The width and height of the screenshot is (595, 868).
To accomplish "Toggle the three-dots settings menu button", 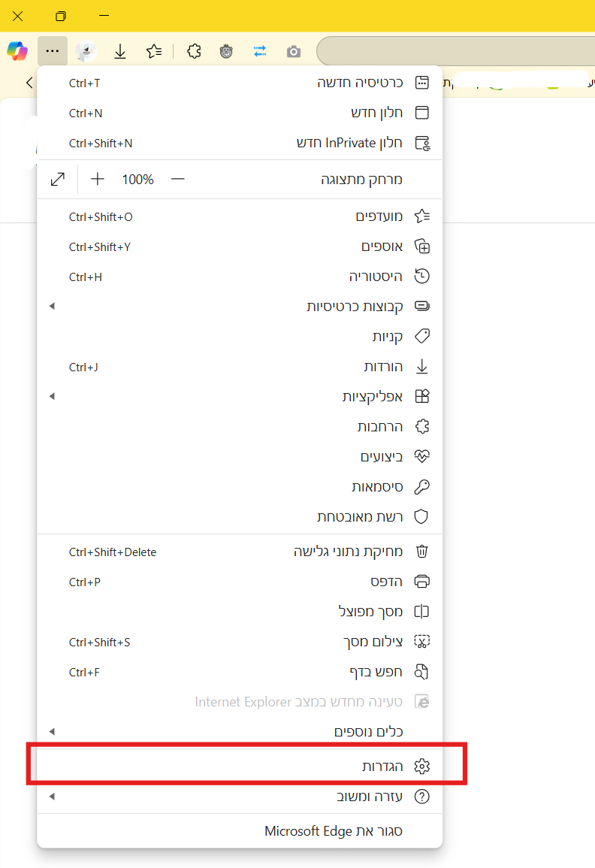I will 52,51.
